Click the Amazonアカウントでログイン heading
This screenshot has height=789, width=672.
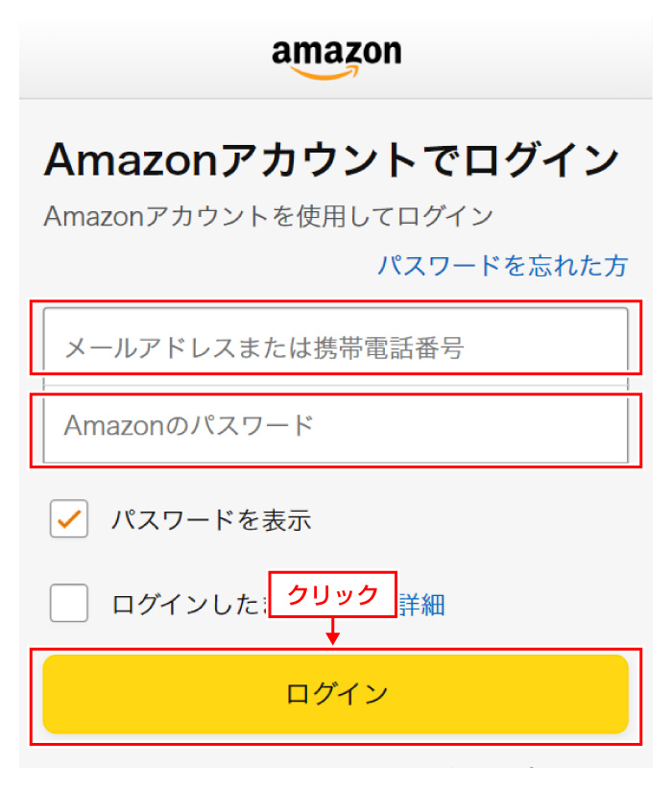[x=331, y=159]
